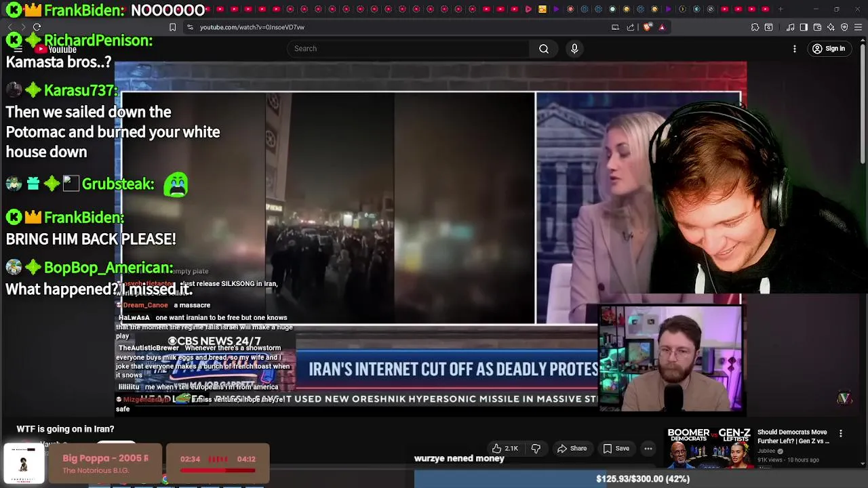868x488 pixels.
Task: Click chat username RichardPenison
Action: [x=98, y=41]
